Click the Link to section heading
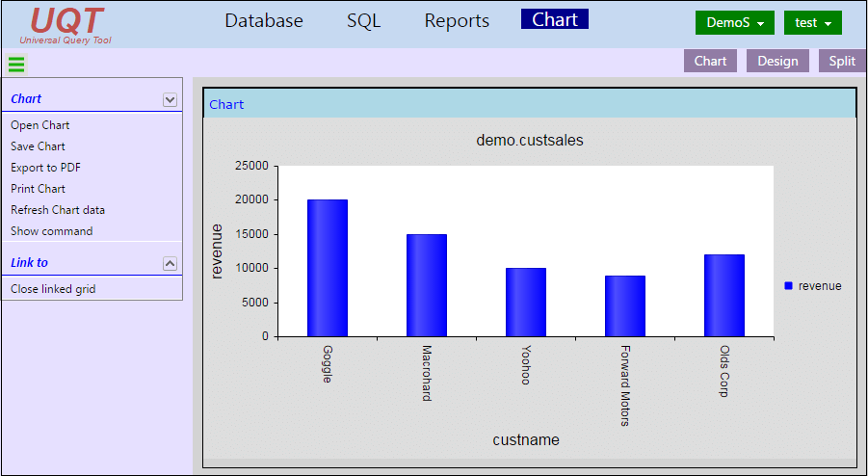 [x=29, y=263]
